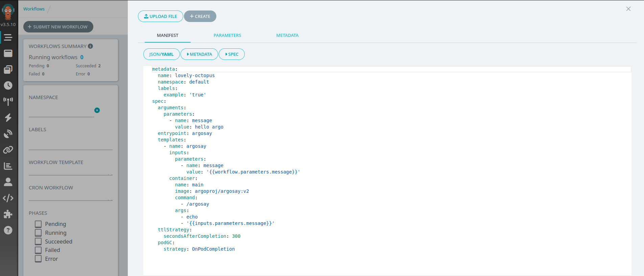Image resolution: width=644 pixels, height=276 pixels.
Task: Click the 'example: true' label line
Action: 185,95
